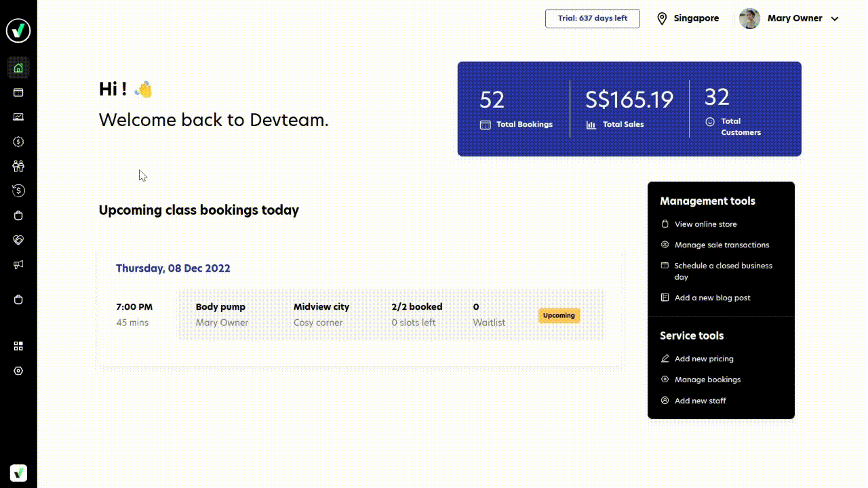The width and height of the screenshot is (868, 488).
Task: Click the bag icon beside View online store
Action: pyautogui.click(x=665, y=224)
